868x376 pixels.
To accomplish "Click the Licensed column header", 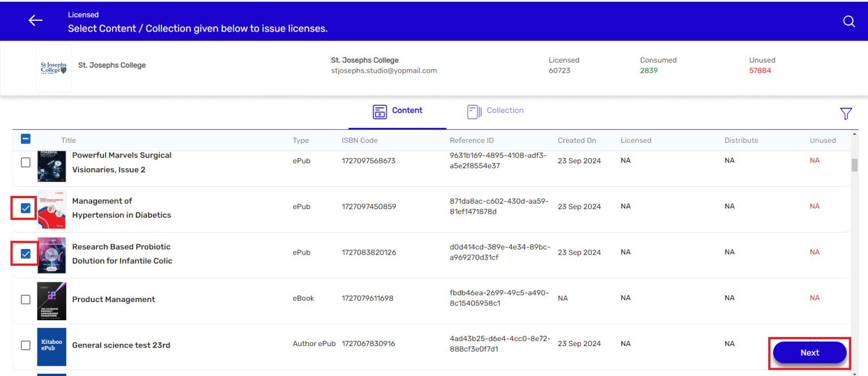I will tap(636, 141).
